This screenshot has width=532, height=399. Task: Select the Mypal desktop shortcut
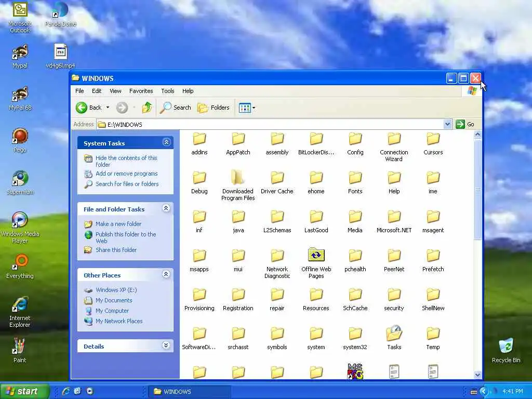tap(20, 56)
